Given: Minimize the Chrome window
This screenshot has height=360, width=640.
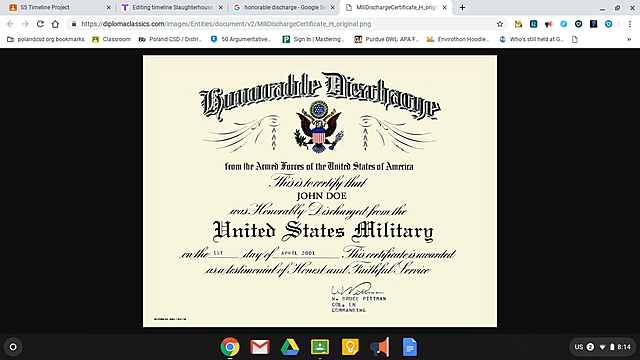Looking at the screenshot, I should [602, 8].
